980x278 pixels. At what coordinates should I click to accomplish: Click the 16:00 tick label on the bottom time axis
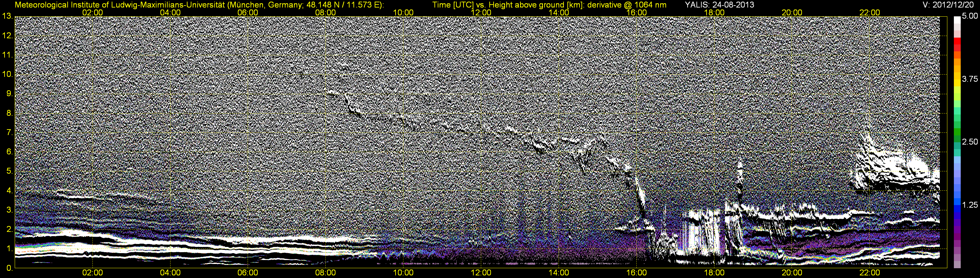click(x=636, y=273)
